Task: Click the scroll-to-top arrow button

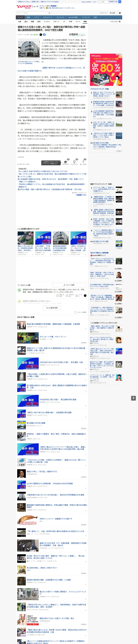Action: 133,398
